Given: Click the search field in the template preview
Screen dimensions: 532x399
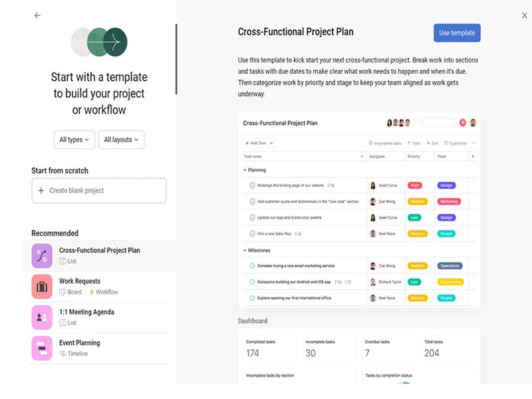Looking at the screenshot, I should (438, 124).
